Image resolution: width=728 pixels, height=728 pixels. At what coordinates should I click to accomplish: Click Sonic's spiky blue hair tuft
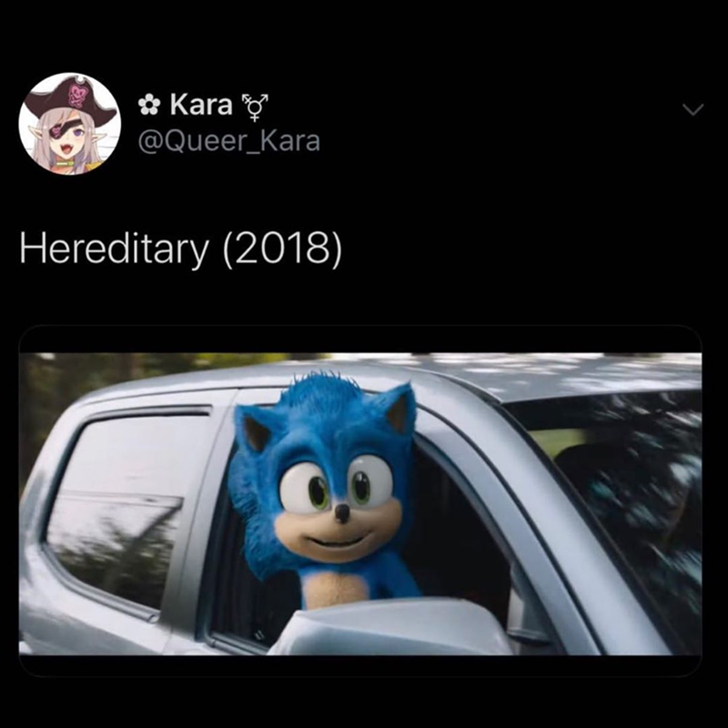(325, 390)
